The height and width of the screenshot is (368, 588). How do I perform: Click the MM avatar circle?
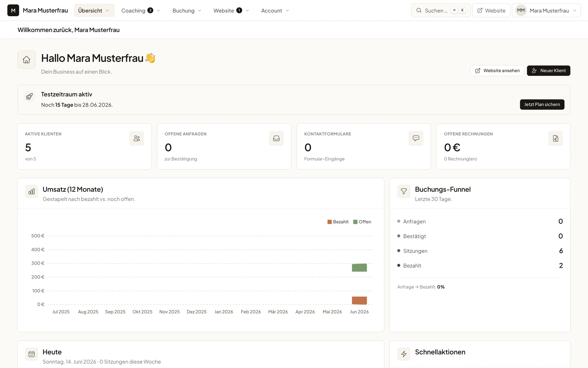521,10
